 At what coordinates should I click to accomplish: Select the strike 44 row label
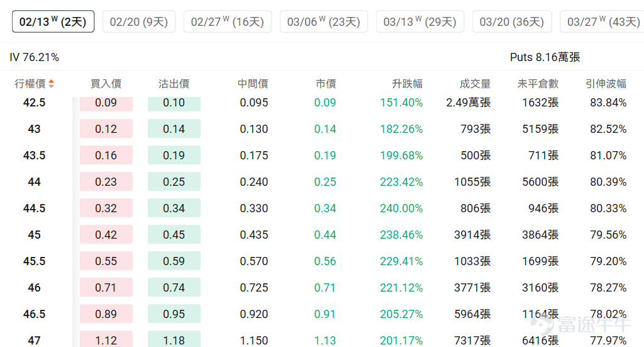34,181
